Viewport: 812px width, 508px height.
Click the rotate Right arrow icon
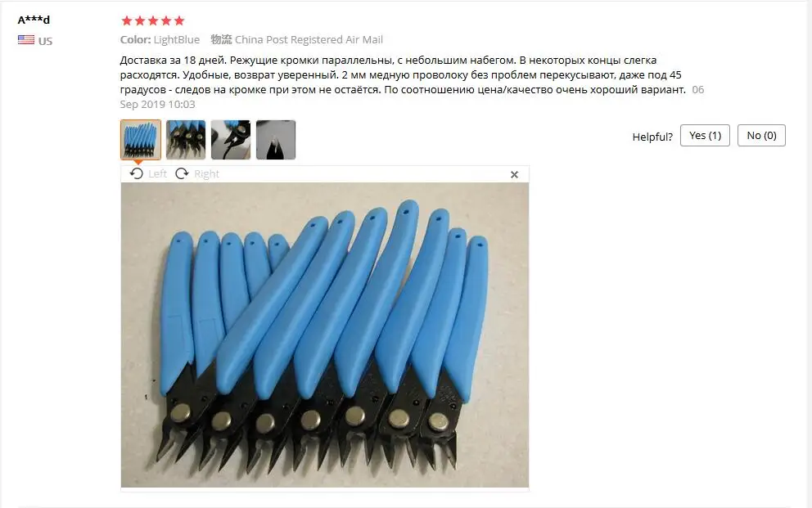182,173
